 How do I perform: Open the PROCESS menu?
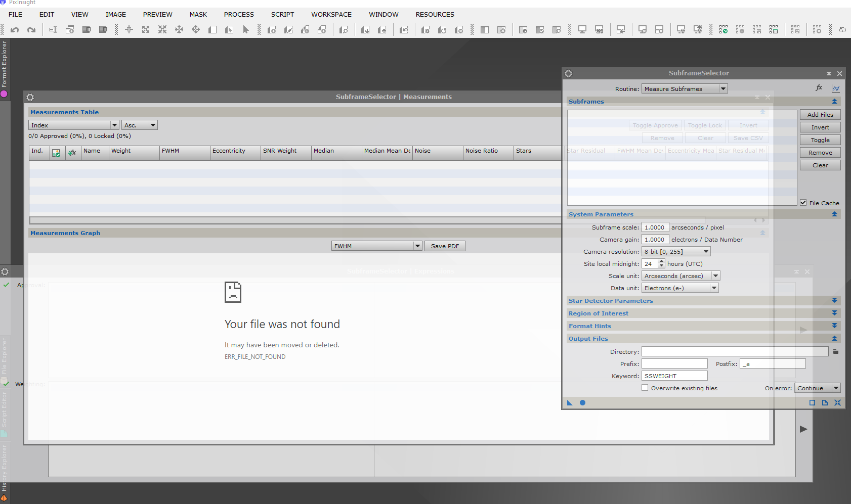point(239,14)
